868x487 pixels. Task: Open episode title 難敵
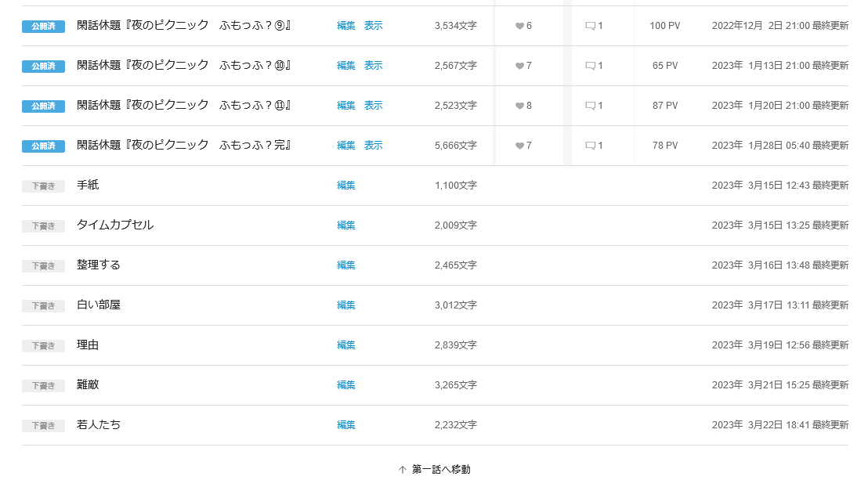[x=88, y=384]
